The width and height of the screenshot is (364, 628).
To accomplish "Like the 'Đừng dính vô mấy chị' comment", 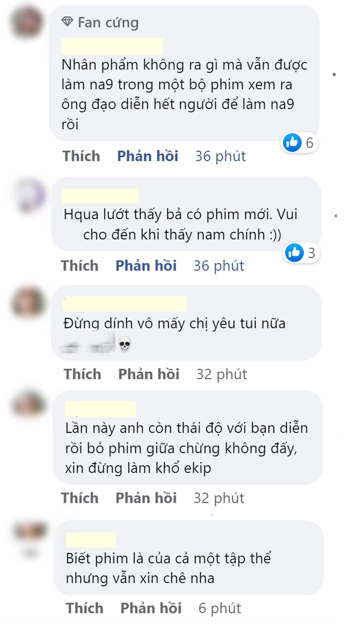I will pyautogui.click(x=83, y=374).
